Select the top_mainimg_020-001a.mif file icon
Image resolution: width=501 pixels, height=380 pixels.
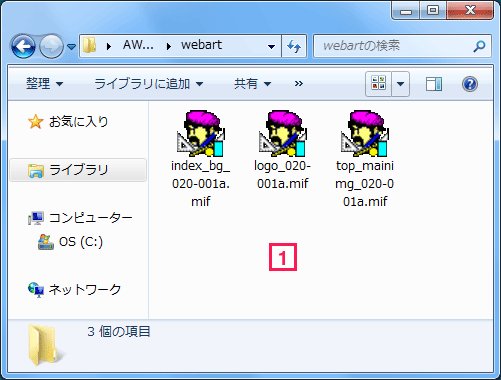tap(365, 134)
